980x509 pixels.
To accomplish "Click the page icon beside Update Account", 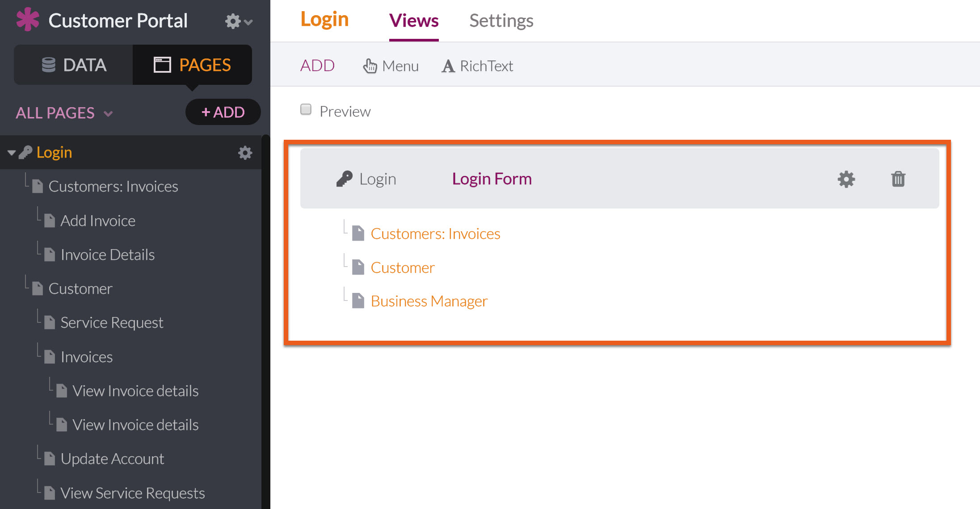I will pos(50,459).
